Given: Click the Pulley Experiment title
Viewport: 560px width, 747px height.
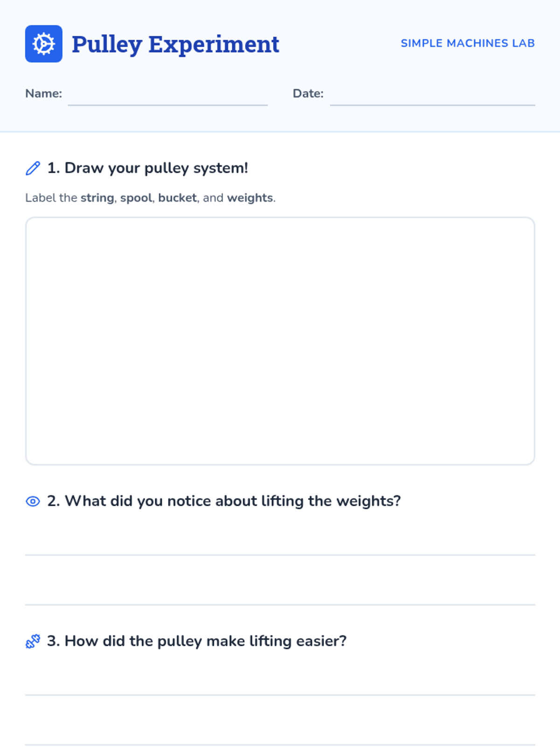Looking at the screenshot, I should coord(175,45).
